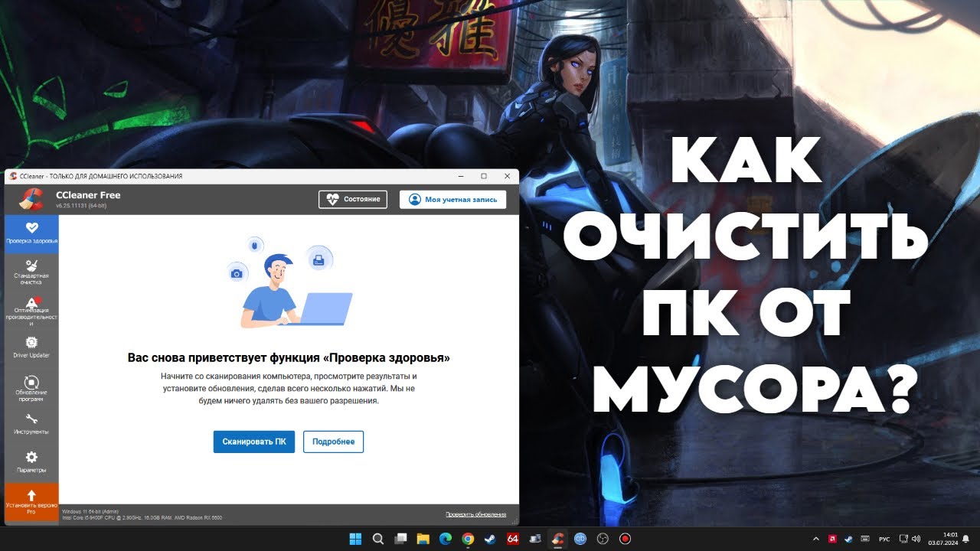Click the CCleaner logo in header
This screenshot has width=980, height=551.
[x=31, y=199]
